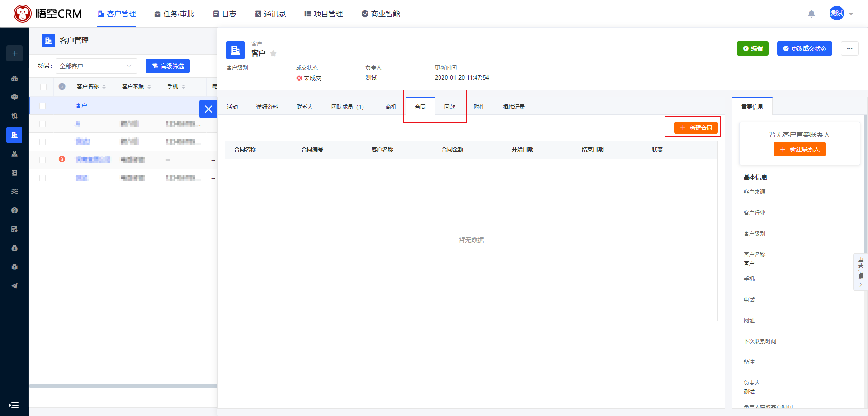The image size is (868, 416).
Task: Click the more options ellipsis button
Action: [849, 48]
